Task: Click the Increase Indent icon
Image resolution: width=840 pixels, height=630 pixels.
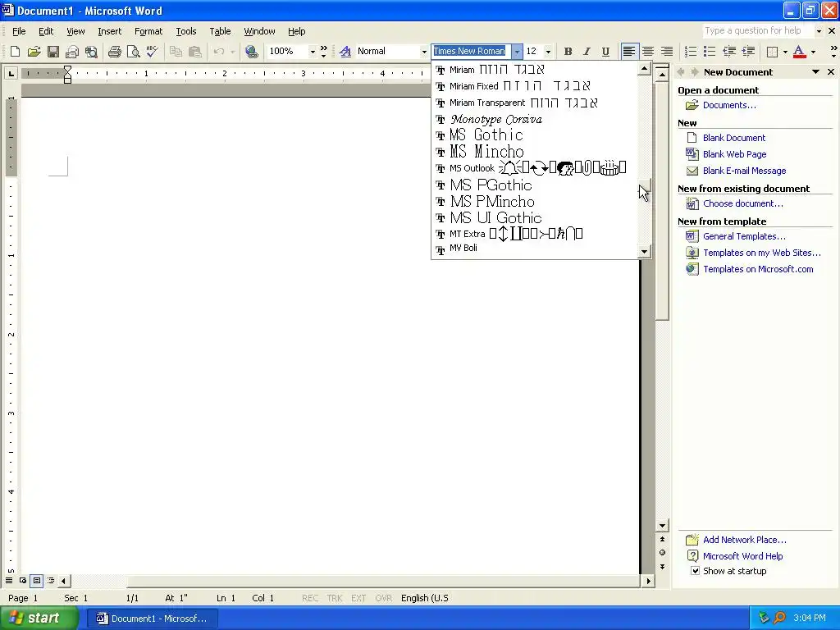Action: (x=748, y=52)
